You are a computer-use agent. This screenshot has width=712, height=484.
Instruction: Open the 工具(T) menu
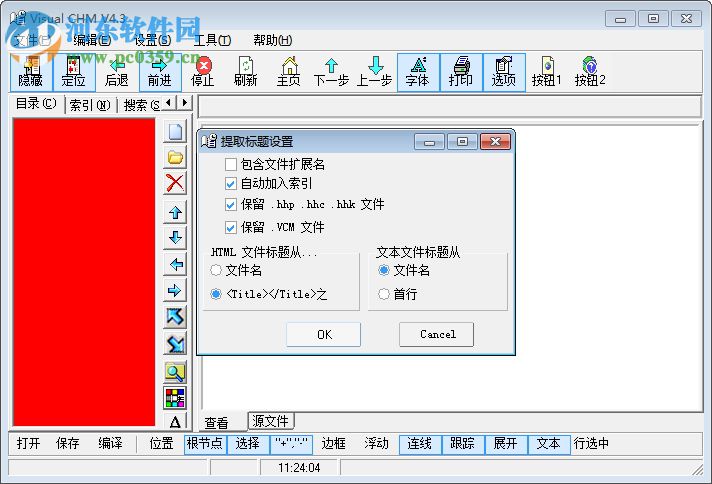[x=213, y=40]
